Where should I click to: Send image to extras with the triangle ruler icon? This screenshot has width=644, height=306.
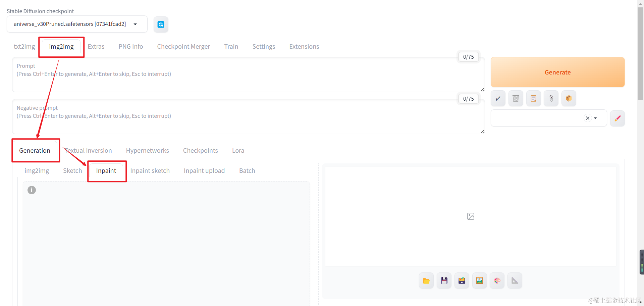pos(515,280)
